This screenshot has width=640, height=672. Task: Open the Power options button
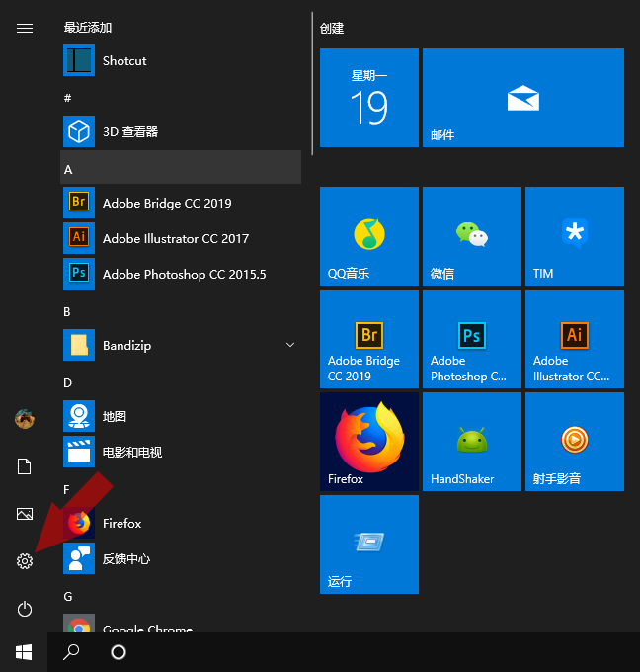(25, 609)
